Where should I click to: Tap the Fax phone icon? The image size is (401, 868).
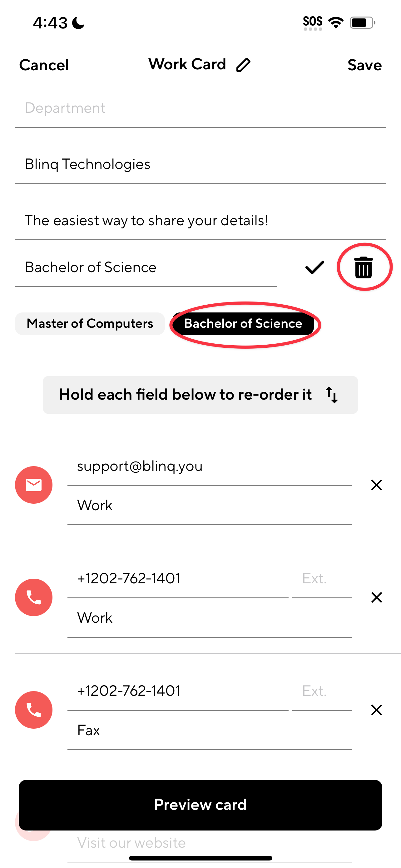point(34,710)
